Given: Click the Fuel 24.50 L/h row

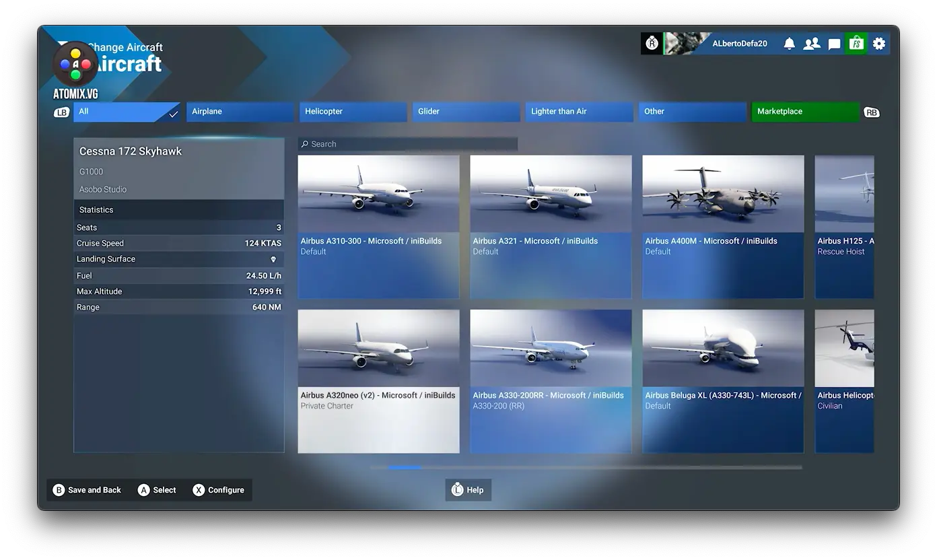Looking at the screenshot, I should coord(179,275).
